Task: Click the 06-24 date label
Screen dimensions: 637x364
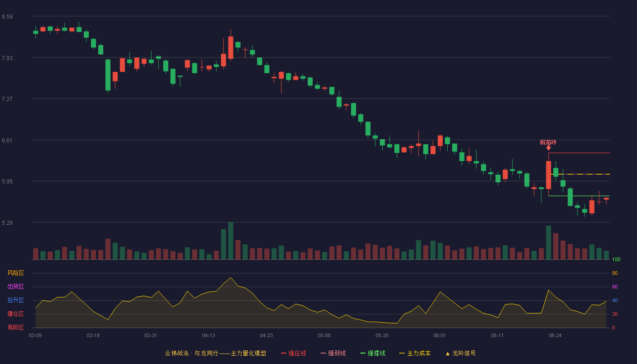Action: (555, 335)
